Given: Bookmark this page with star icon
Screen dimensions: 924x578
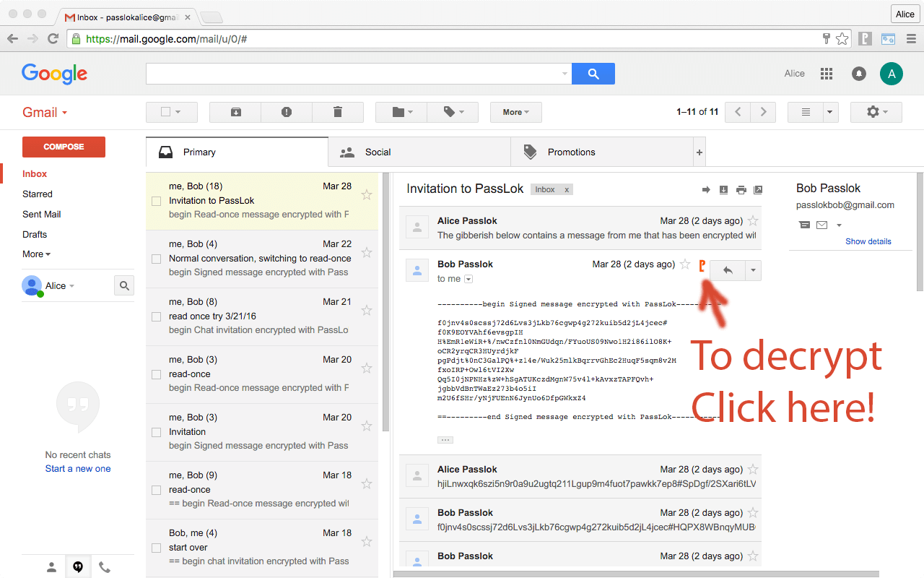Looking at the screenshot, I should click(842, 39).
